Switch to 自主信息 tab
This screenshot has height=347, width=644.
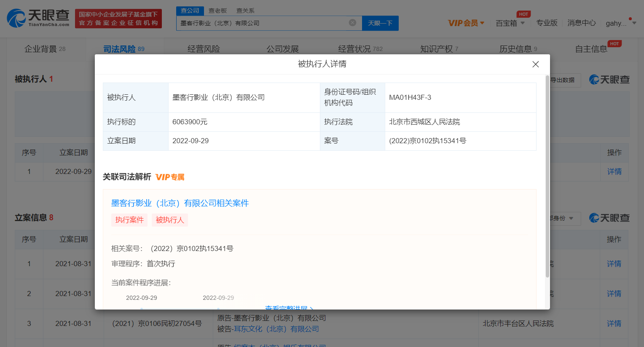(x=591, y=49)
